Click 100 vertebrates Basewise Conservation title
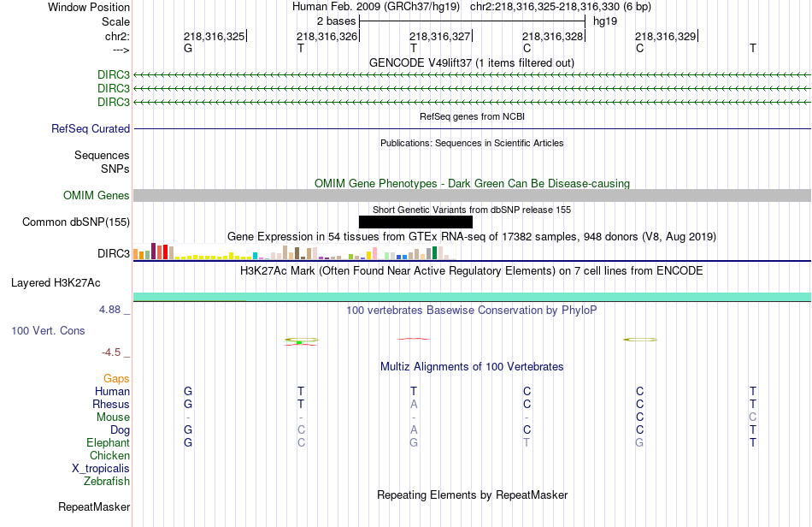This screenshot has height=527, width=812. (472, 311)
